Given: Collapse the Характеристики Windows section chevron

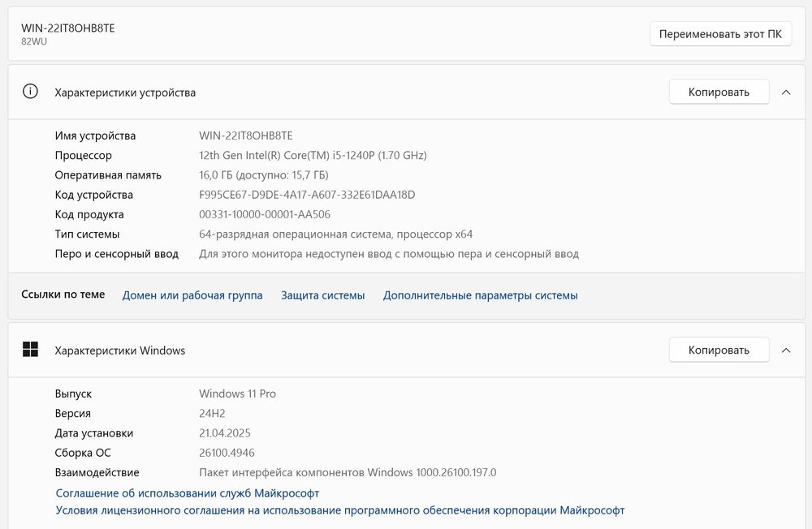Looking at the screenshot, I should coord(785,351).
